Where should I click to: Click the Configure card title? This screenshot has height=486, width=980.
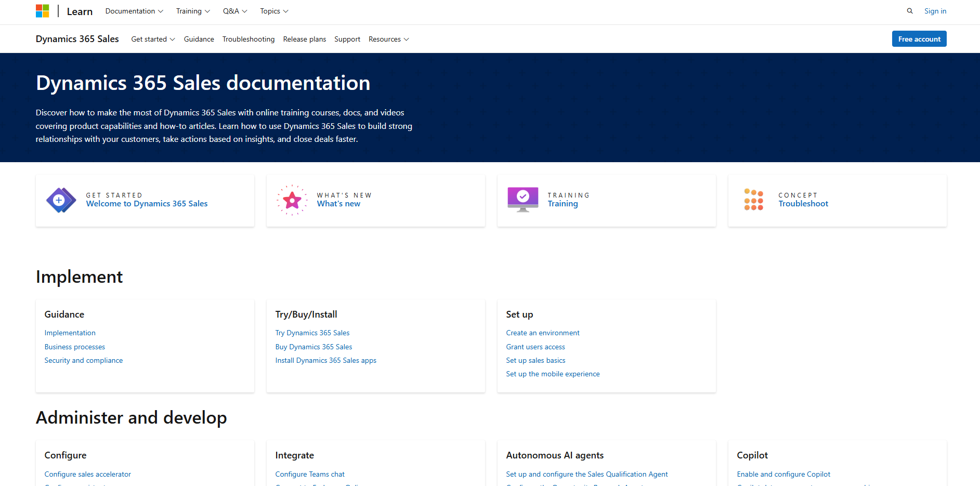pyautogui.click(x=66, y=455)
